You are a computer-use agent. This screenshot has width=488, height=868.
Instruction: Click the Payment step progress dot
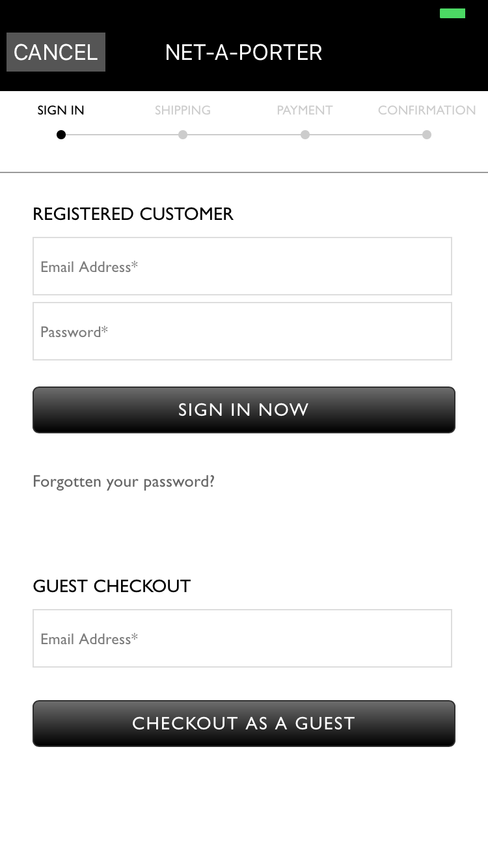click(305, 135)
